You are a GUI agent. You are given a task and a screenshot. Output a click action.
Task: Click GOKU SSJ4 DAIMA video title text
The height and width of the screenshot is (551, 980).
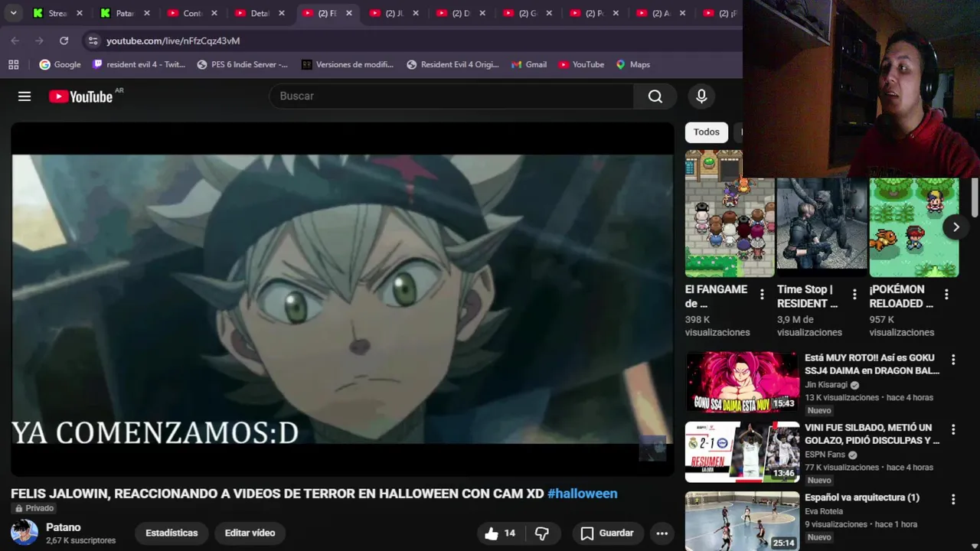(872, 364)
